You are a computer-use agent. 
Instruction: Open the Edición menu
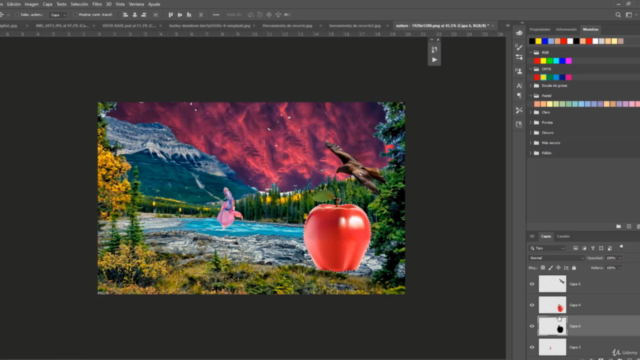coord(13,4)
